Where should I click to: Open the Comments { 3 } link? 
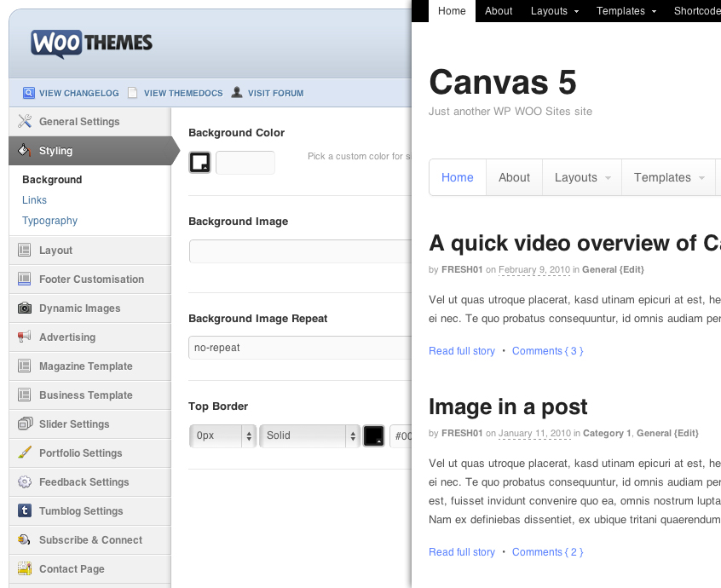pyautogui.click(x=548, y=351)
